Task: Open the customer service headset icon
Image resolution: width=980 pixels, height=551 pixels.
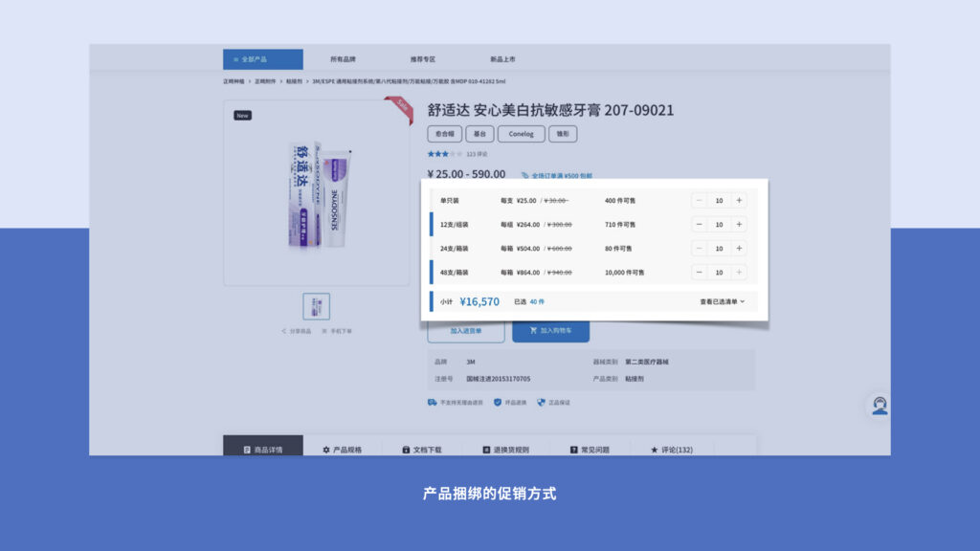Action: coord(880,406)
